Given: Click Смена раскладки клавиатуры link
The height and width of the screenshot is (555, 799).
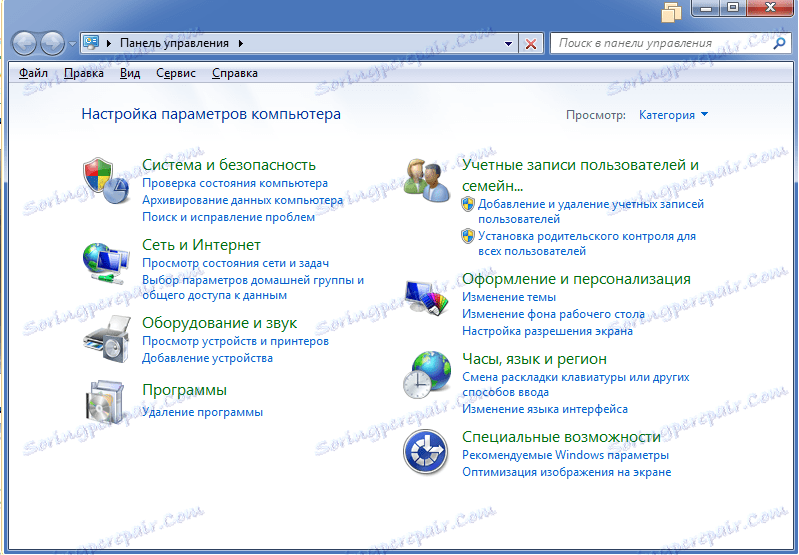Looking at the screenshot, I should [576, 385].
